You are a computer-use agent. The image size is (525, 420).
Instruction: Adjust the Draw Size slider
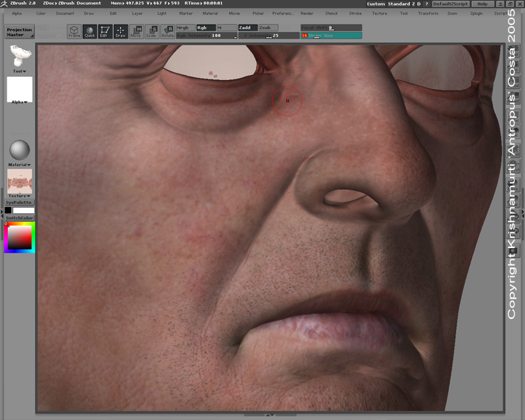tap(331, 35)
